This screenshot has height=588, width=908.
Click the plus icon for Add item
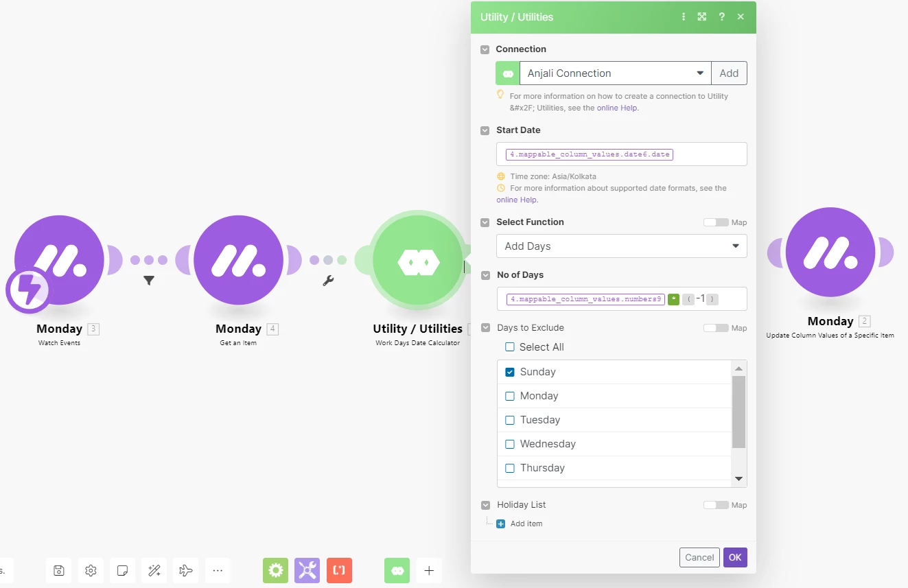(x=500, y=524)
